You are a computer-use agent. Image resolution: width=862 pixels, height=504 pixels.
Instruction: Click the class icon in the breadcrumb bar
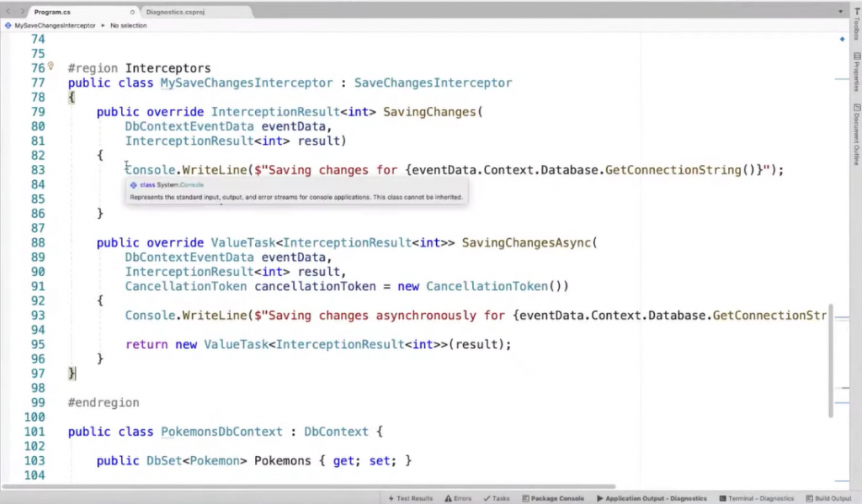click(8, 25)
